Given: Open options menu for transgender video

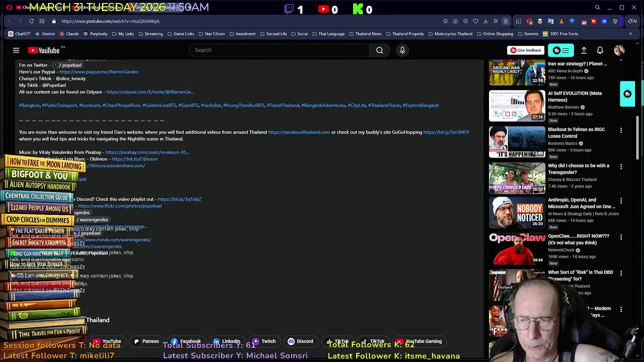Looking at the screenshot, I should (621, 166).
